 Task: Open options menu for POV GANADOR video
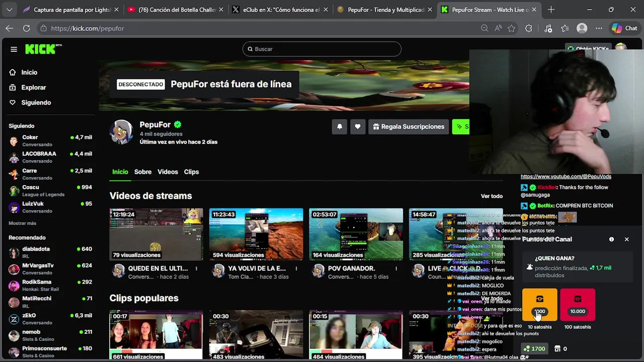click(396, 269)
